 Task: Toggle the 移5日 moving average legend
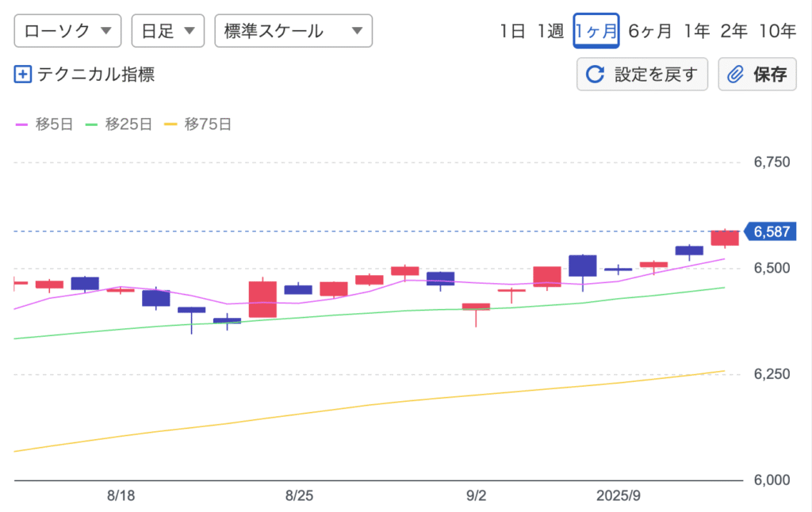click(44, 124)
